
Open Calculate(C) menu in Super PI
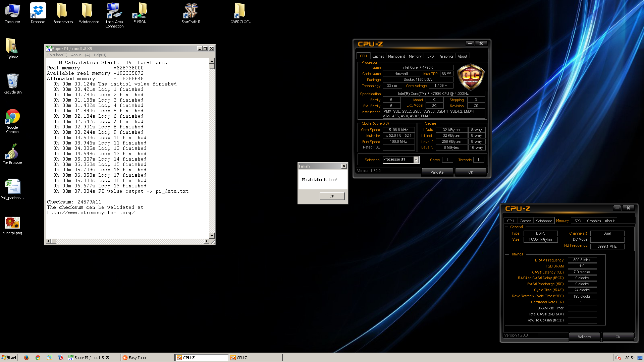[57, 55]
